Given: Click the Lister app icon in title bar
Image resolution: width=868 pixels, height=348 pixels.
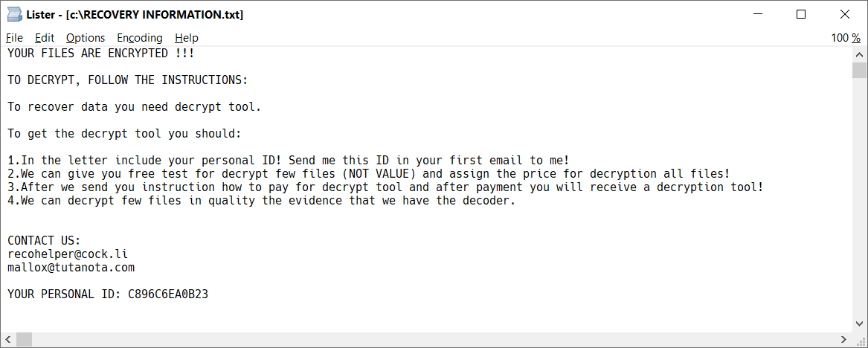Looking at the screenshot, I should [14, 14].
